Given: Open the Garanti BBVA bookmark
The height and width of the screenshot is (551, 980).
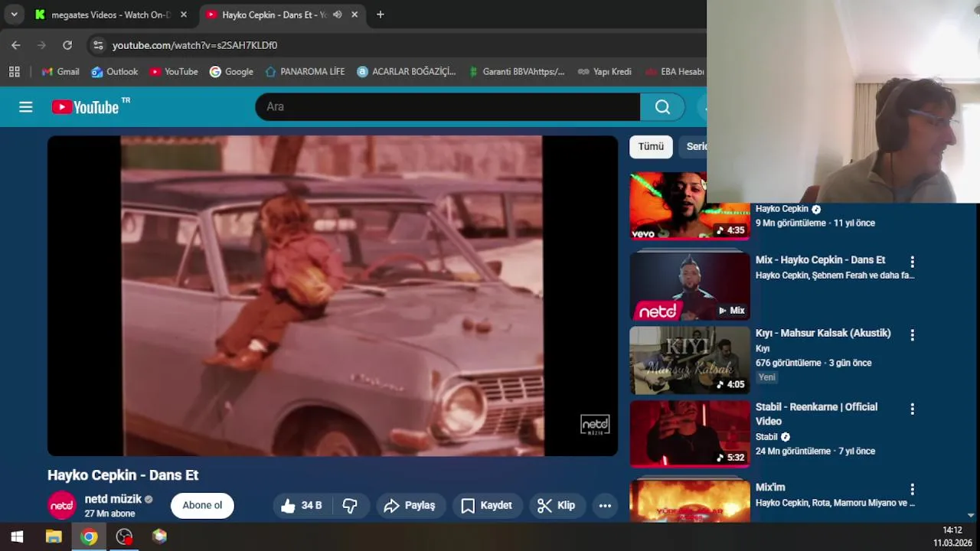Looking at the screenshot, I should click(x=516, y=71).
